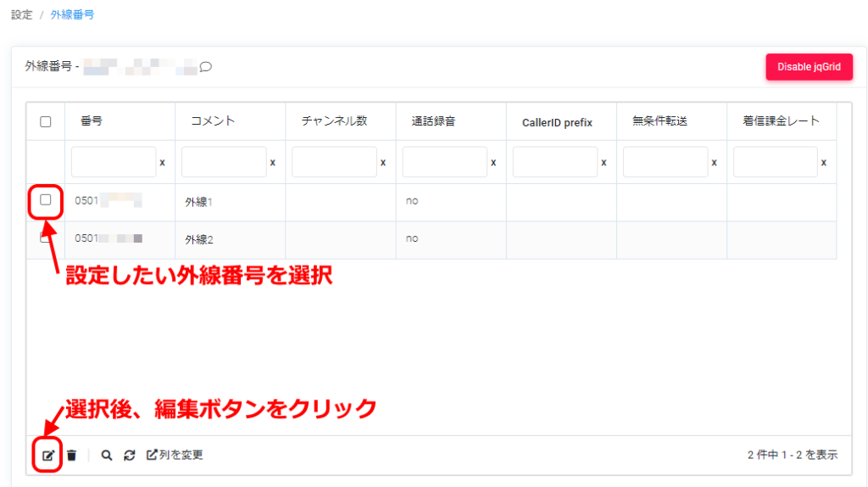Clear the 着信課金レート filter with x

(823, 162)
